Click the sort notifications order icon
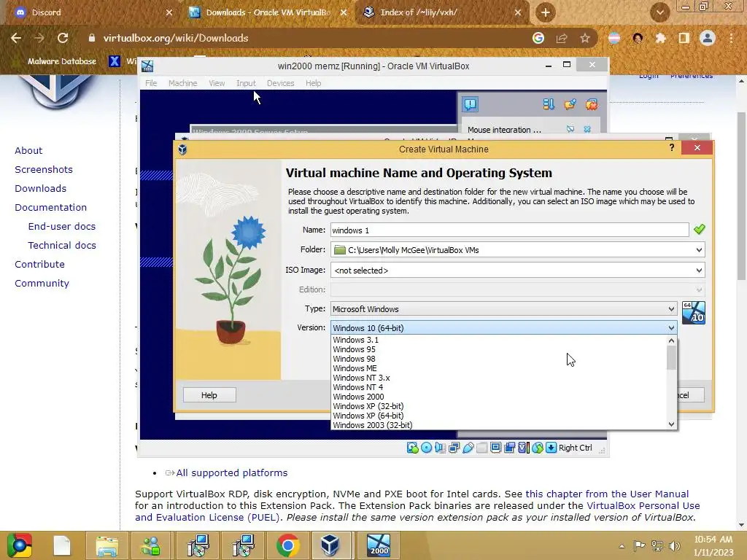Viewport: 747px width, 560px height. pos(549,104)
